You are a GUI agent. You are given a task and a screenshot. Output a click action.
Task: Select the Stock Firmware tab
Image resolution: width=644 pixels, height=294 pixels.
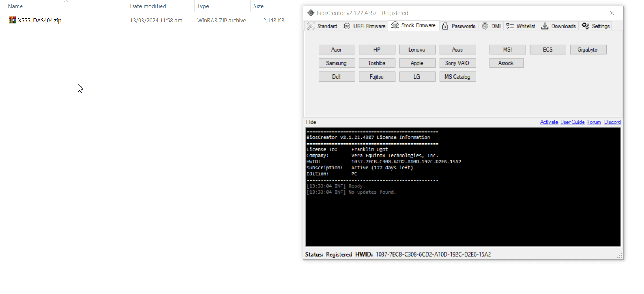[x=413, y=25]
